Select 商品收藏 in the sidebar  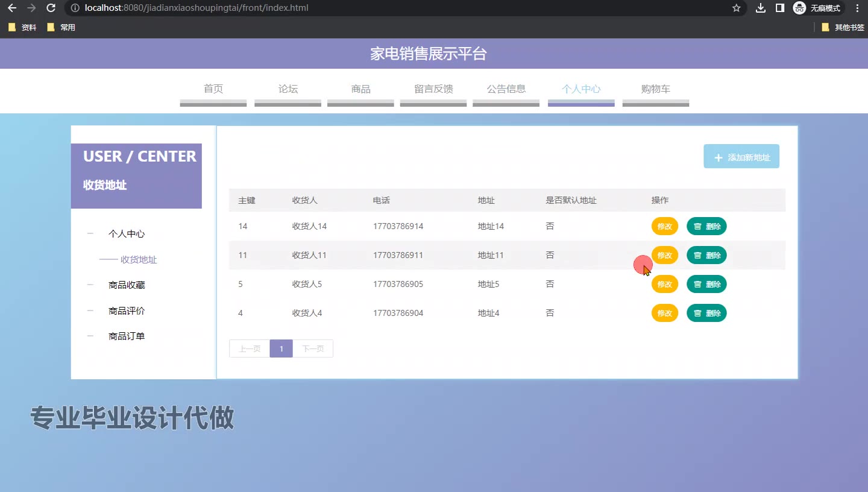(x=127, y=285)
